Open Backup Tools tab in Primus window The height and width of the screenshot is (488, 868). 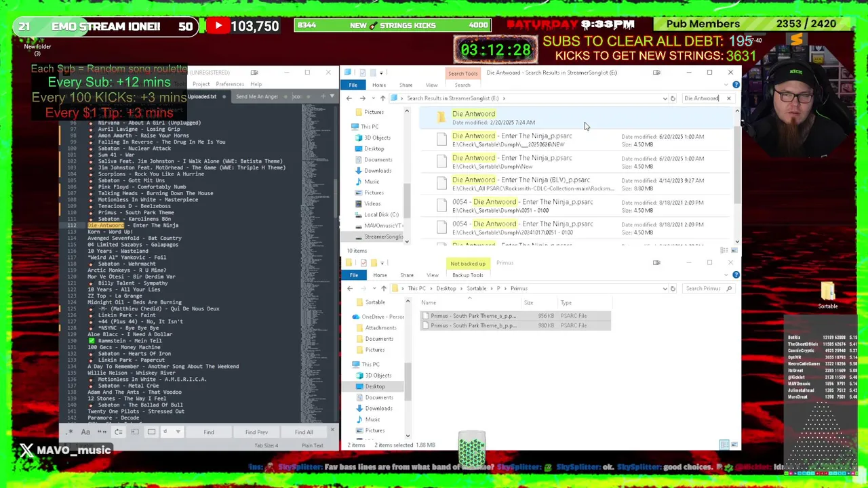468,275
